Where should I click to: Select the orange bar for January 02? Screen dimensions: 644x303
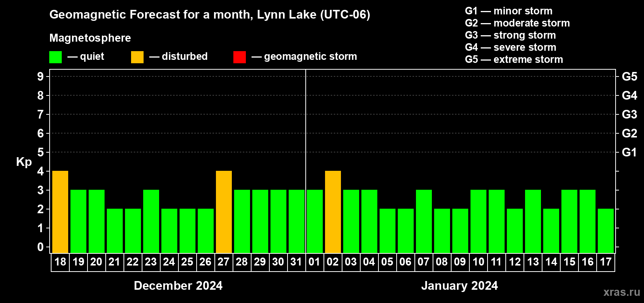pos(333,212)
